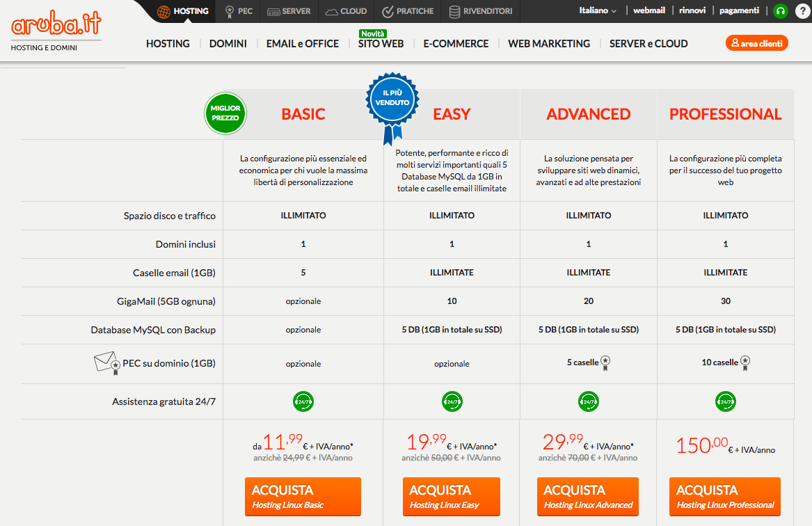Open the SERVER e CLOUD menu
Viewport: 812px width, 526px height.
click(x=648, y=44)
